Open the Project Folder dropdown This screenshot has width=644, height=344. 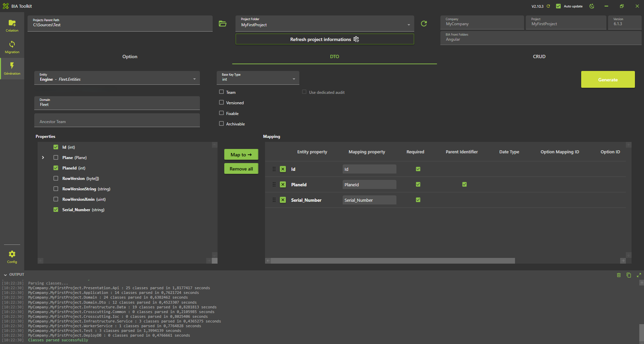click(325, 24)
